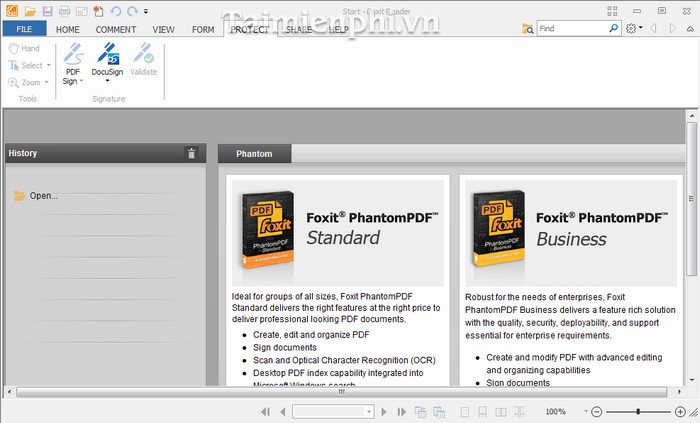Go to next search result arrow

tap(672, 29)
